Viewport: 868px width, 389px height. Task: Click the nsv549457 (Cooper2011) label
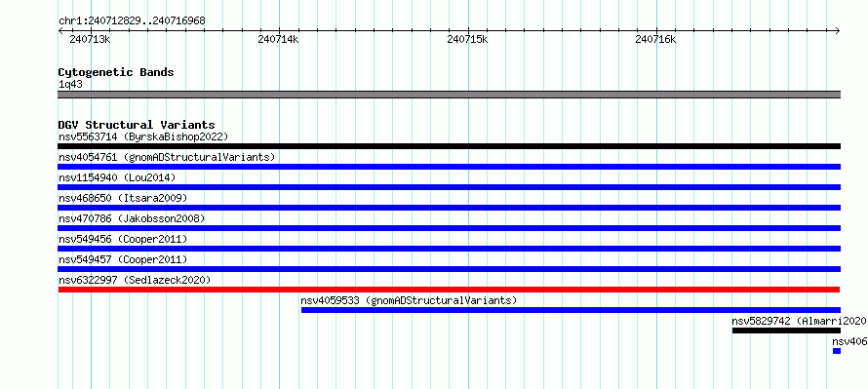pos(123,259)
